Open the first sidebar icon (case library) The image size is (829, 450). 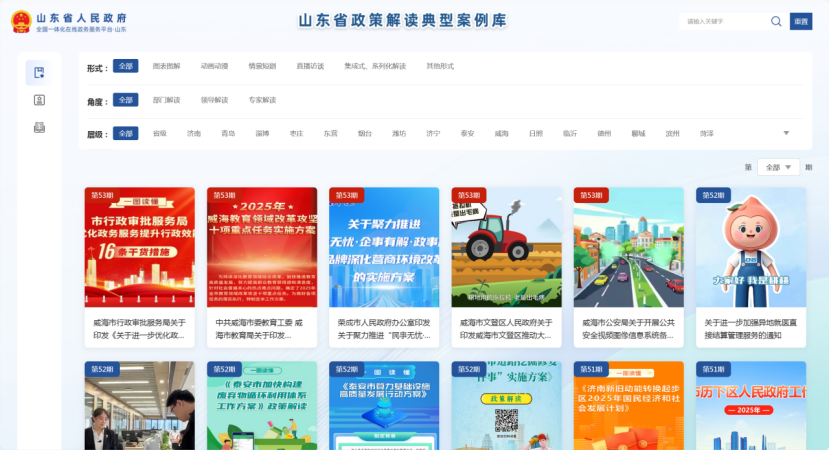39,72
